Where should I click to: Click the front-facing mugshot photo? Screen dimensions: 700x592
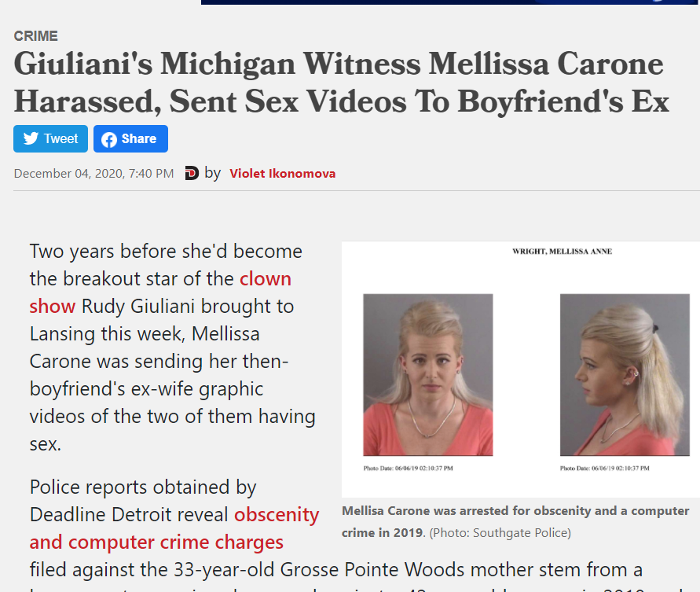tap(427, 375)
